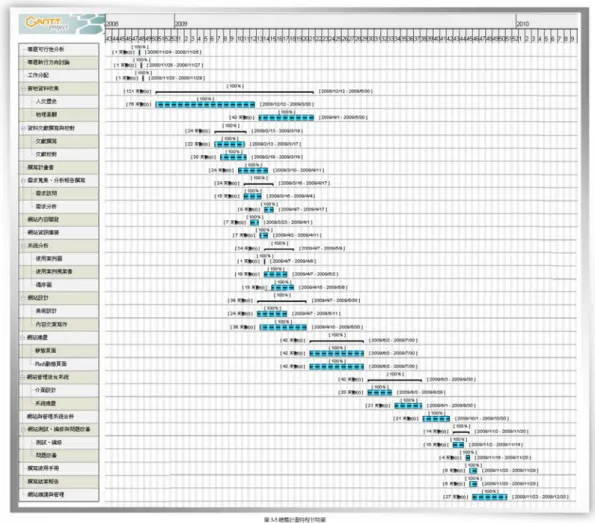Viewport: 595px width, 523px height.
Task: Select the 78-day 人文歷史 task bar
Action: click(205, 104)
